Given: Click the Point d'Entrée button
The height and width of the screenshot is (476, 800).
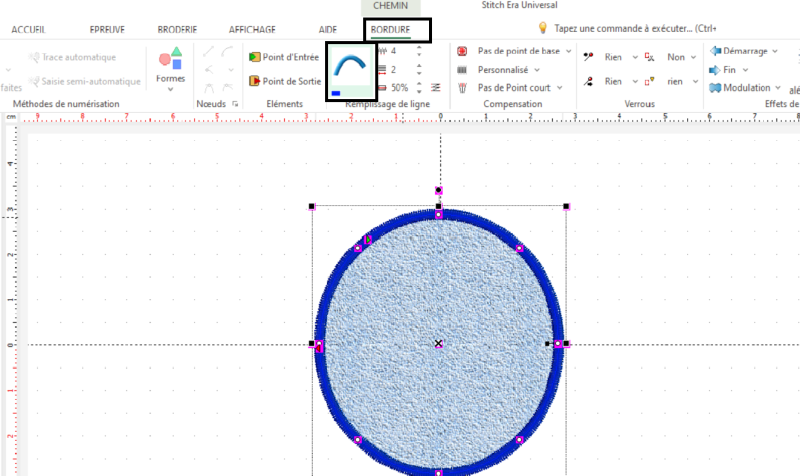Looking at the screenshot, I should [284, 58].
